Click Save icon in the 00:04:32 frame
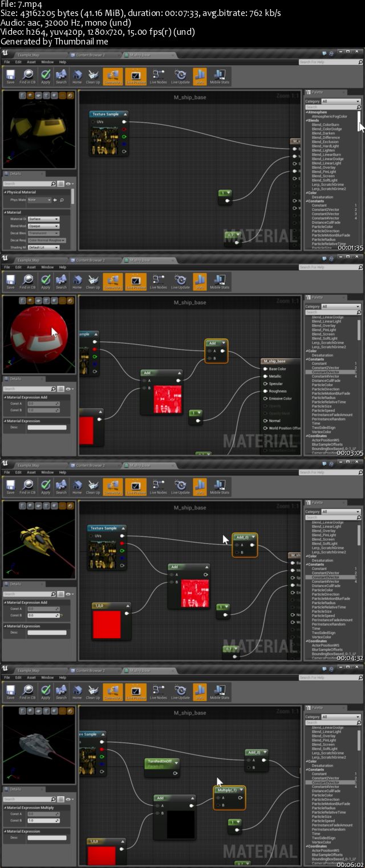 coord(10,486)
